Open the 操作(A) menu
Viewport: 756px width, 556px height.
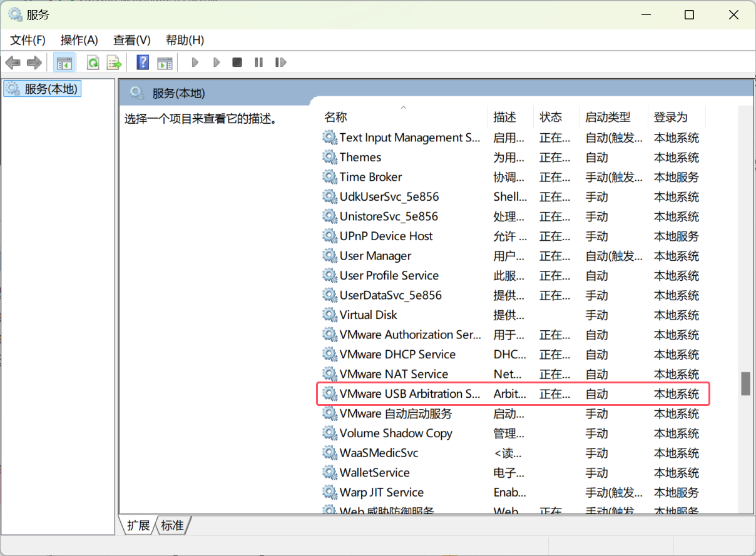(79, 40)
